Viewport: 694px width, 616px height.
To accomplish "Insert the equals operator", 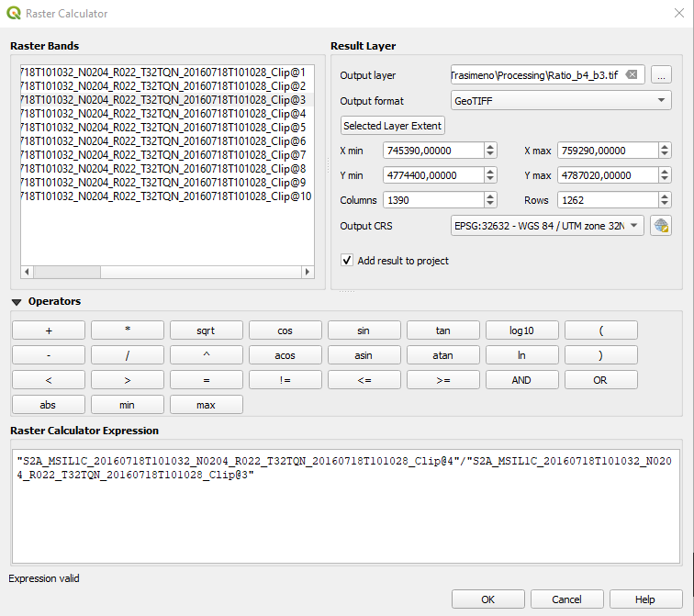I will coord(207,380).
